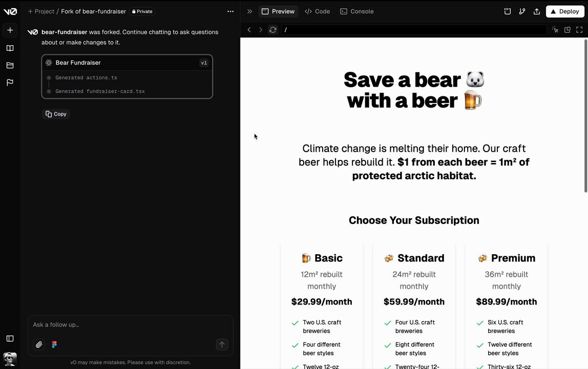The height and width of the screenshot is (369, 588).
Task: Click the preview URL path field
Action: click(x=414, y=30)
